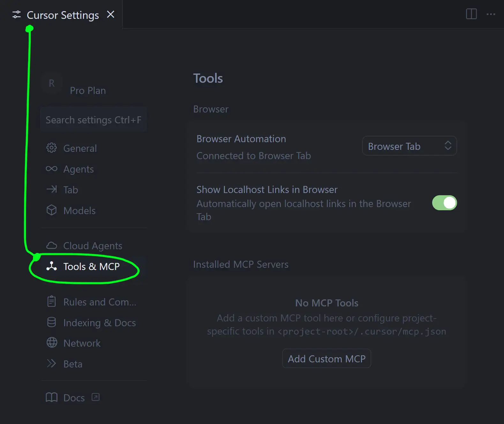Open the more actions ellipsis menu
This screenshot has width=504, height=424.
pyautogui.click(x=491, y=14)
